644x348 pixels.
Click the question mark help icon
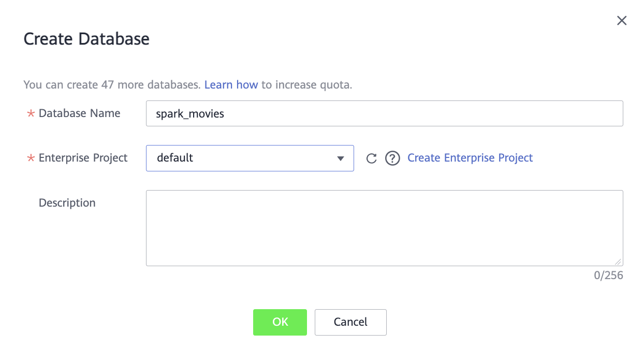tap(392, 158)
